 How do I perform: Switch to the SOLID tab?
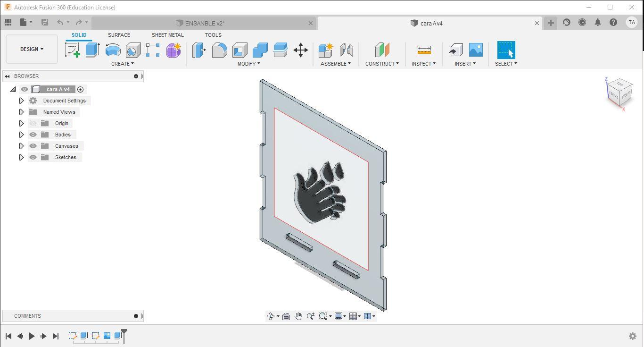79,35
